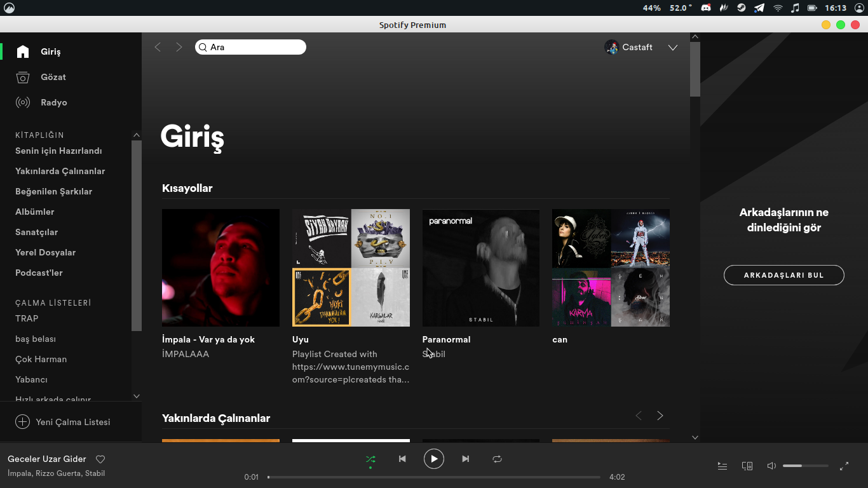This screenshot has height=488, width=868.
Task: Click the battery icon in the tray
Action: click(812, 8)
